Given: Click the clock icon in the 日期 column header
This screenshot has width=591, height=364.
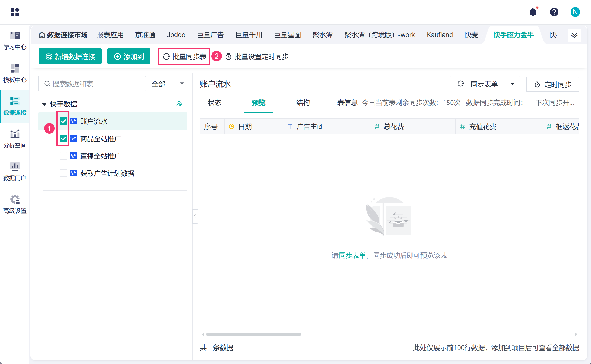Looking at the screenshot, I should point(231,126).
